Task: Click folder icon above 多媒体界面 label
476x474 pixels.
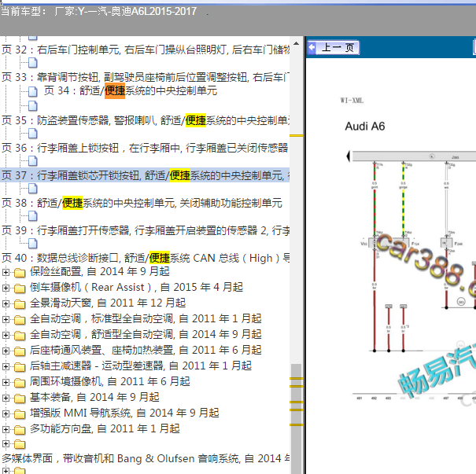Action: click(x=20, y=444)
